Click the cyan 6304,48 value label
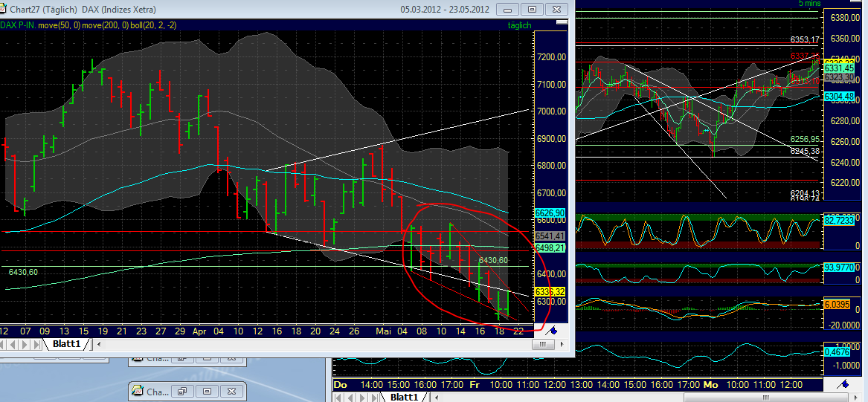The height and width of the screenshot is (402, 868). (839, 96)
